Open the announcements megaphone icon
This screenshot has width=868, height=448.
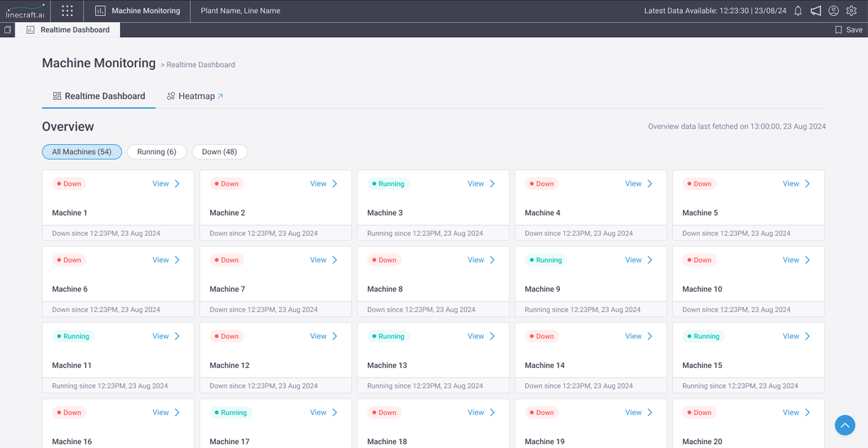tap(815, 11)
